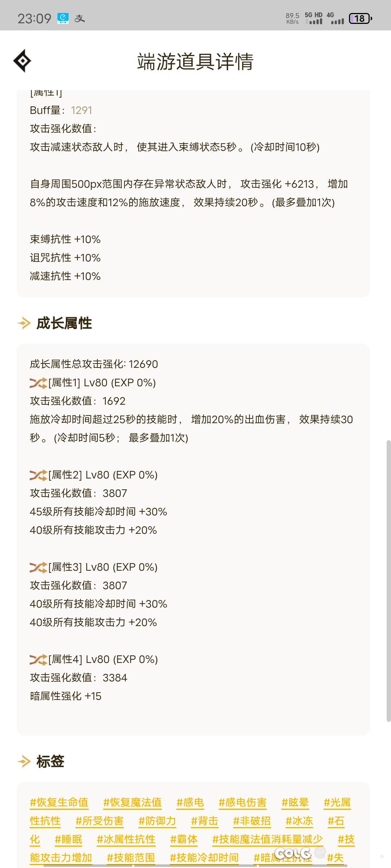Tap the diamond back icon in header

(x=22, y=61)
